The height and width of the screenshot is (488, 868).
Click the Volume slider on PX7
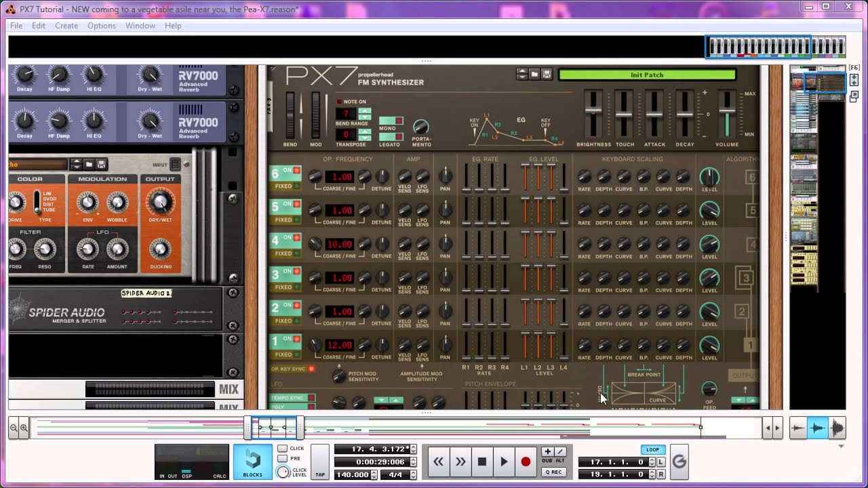pos(727,114)
